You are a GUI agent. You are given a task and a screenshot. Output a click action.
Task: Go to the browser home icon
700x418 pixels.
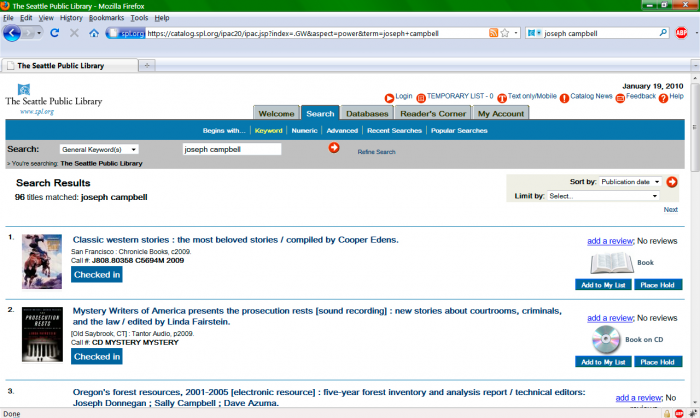click(94, 33)
